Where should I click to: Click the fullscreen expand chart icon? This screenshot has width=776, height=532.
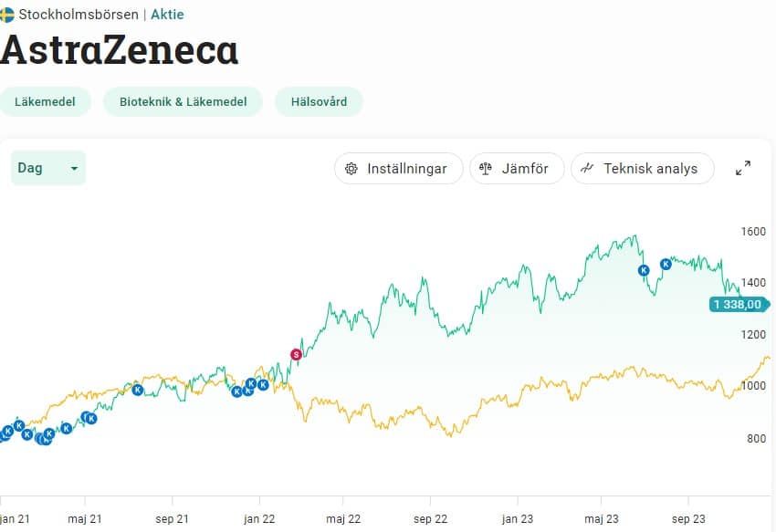click(x=743, y=168)
